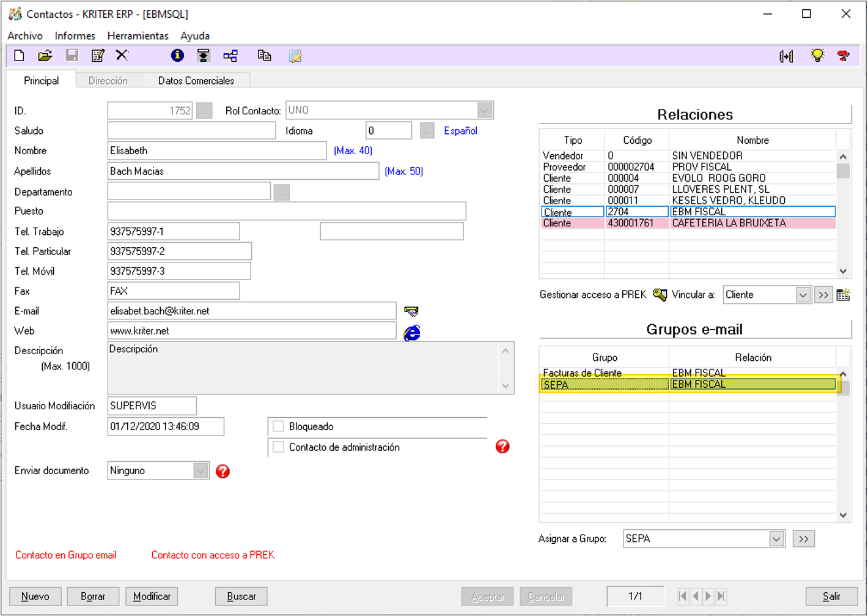The width and height of the screenshot is (868, 616).
Task: Click the PREK access keys icon
Action: point(660,295)
